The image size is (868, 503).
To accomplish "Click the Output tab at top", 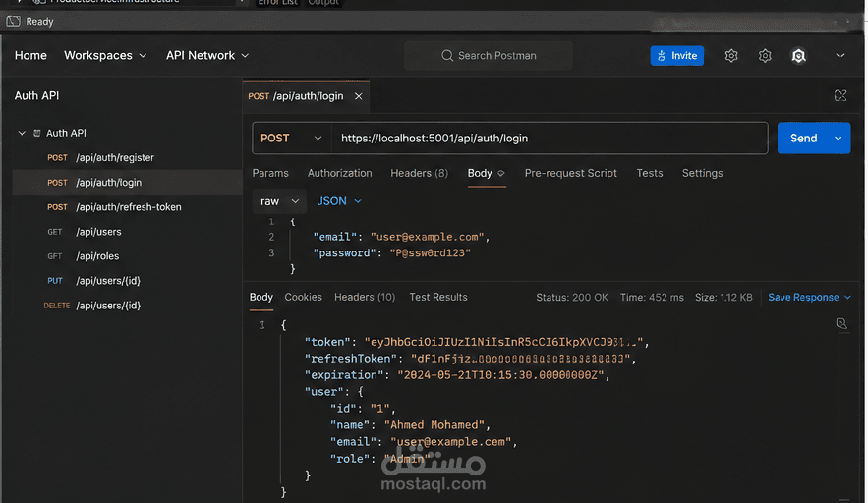I will click(x=323, y=3).
